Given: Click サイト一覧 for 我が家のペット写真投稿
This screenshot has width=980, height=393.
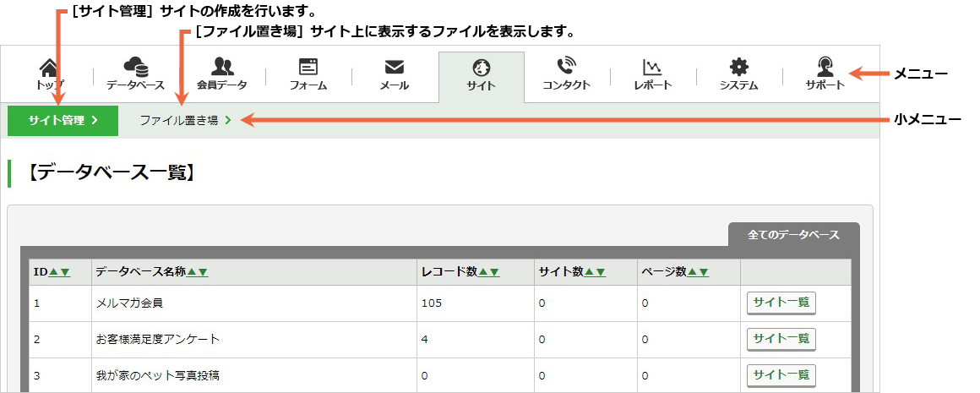Looking at the screenshot, I should 781,375.
